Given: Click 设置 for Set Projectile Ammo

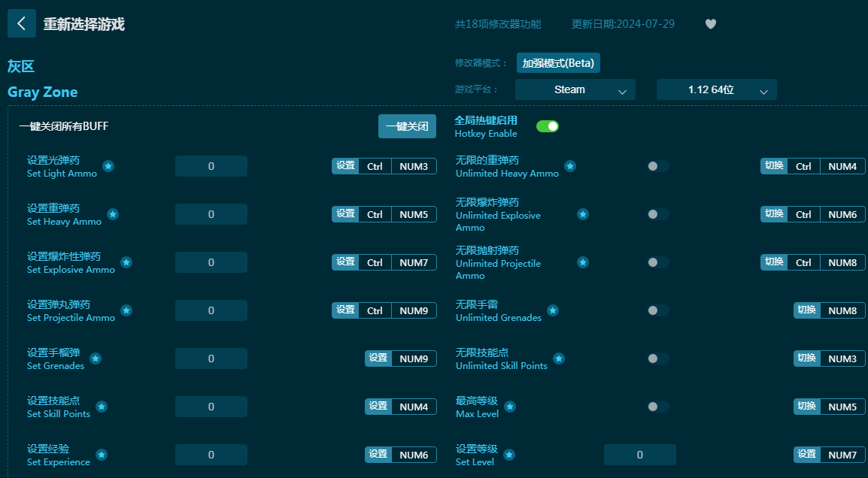Looking at the screenshot, I should (345, 310).
